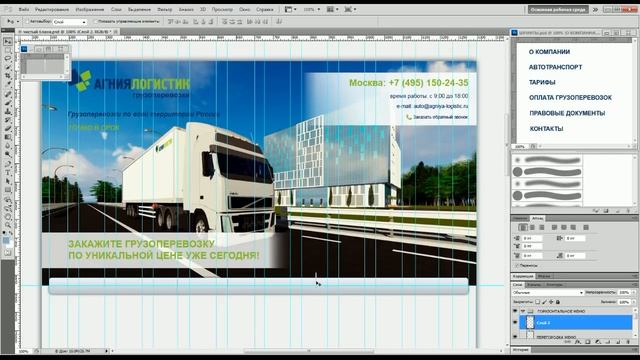Select the Crop tool
The width and height of the screenshot is (640, 360).
pos(8,76)
